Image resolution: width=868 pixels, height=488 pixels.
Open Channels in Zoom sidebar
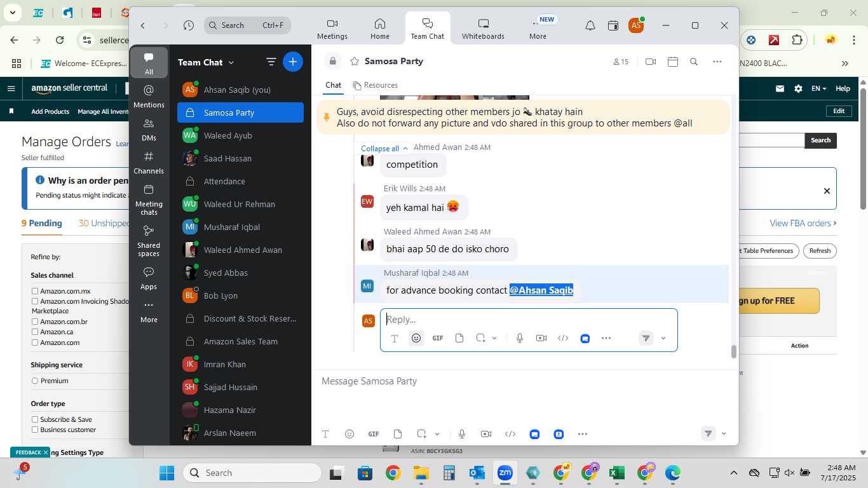click(149, 162)
